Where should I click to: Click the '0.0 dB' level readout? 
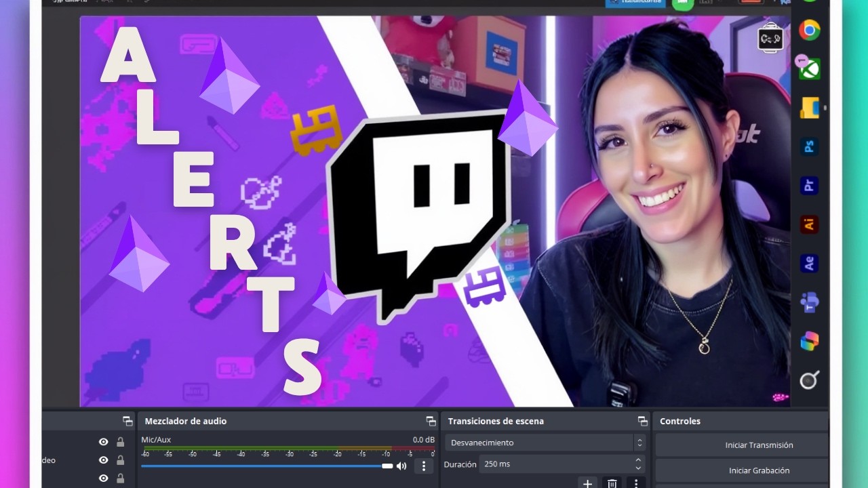[x=424, y=440]
